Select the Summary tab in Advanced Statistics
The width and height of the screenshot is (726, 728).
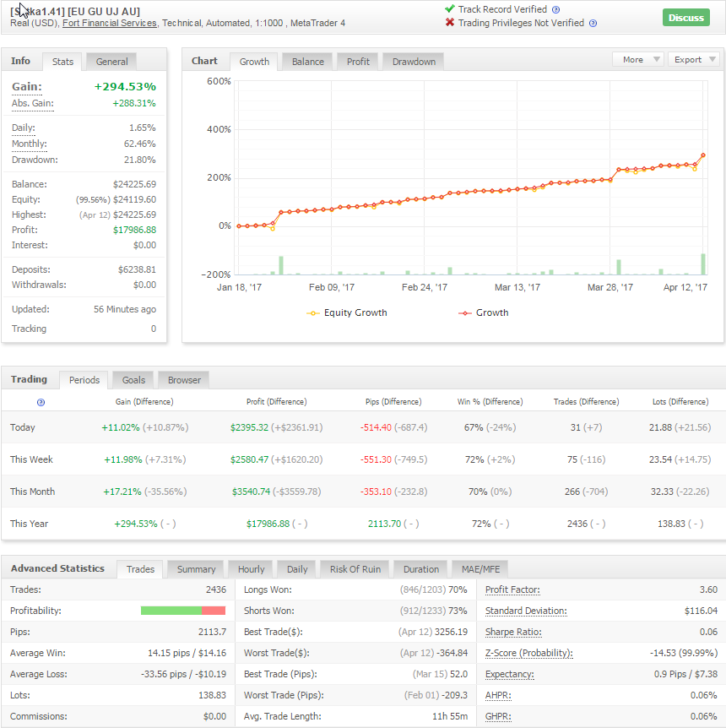click(196, 569)
